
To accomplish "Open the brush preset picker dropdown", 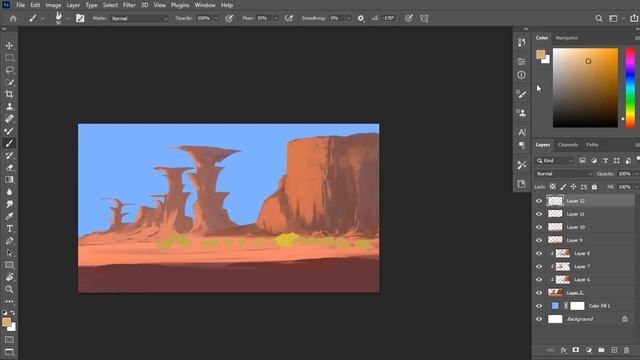I will pos(68,18).
